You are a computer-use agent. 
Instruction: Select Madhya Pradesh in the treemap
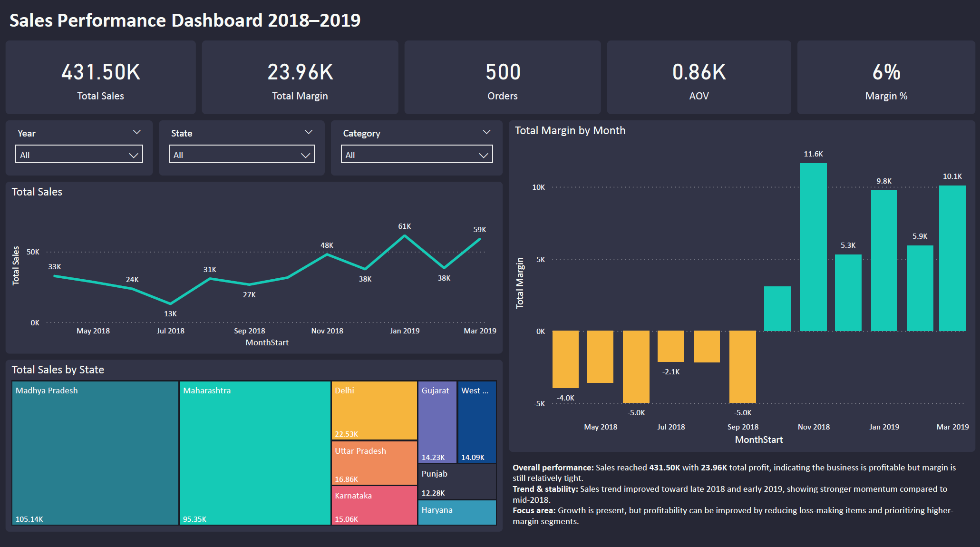[x=94, y=452]
